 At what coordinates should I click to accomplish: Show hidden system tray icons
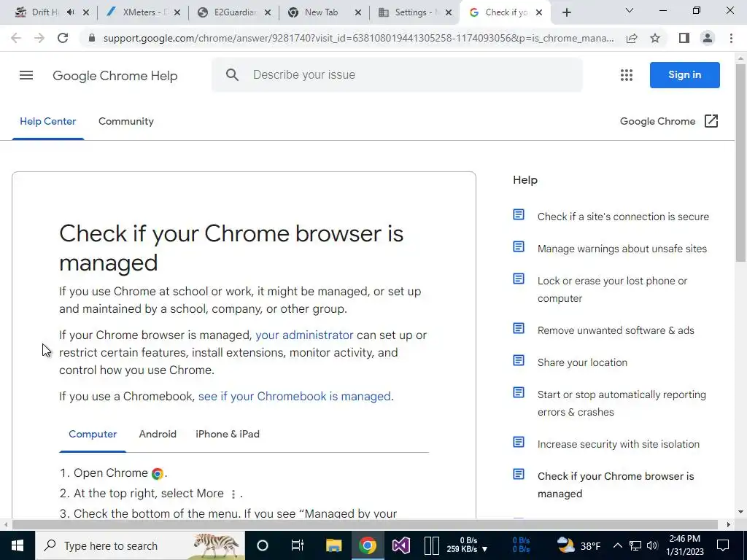click(617, 545)
